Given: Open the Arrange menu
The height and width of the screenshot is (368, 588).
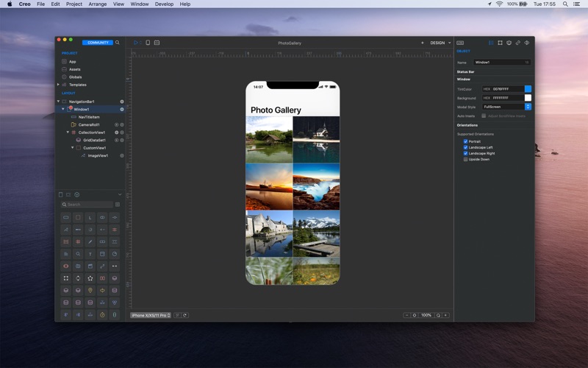Looking at the screenshot, I should [x=97, y=4].
